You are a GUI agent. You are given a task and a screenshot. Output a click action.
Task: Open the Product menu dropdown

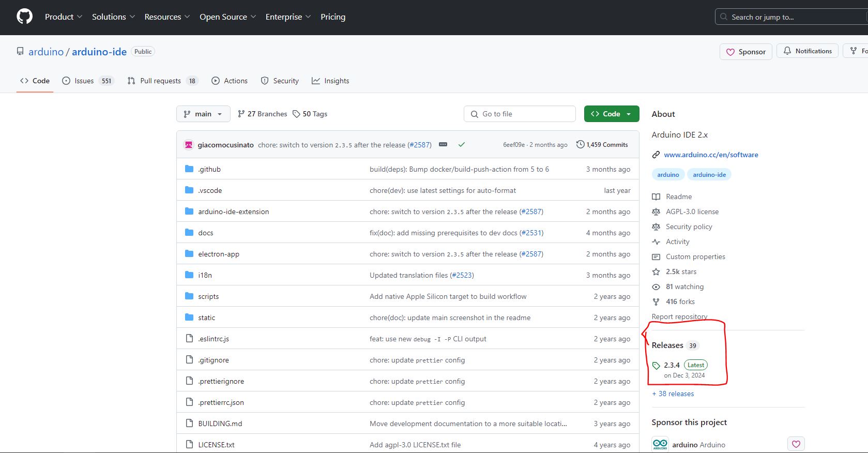(x=64, y=17)
